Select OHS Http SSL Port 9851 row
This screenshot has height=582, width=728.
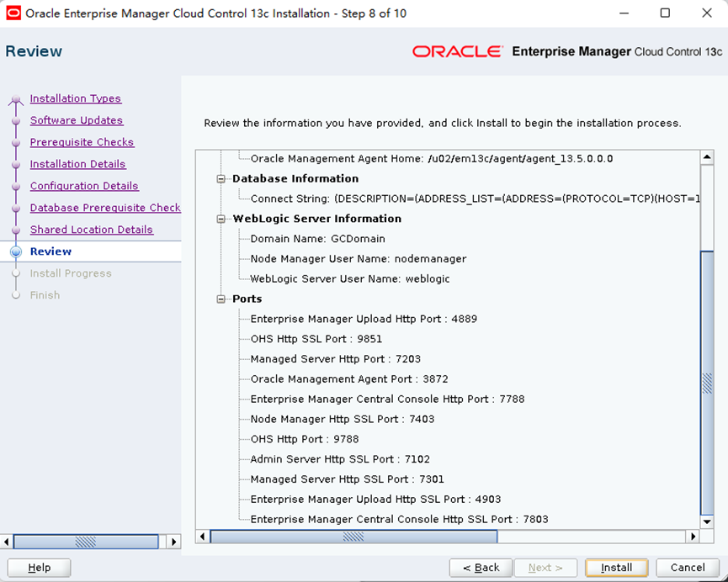316,339
